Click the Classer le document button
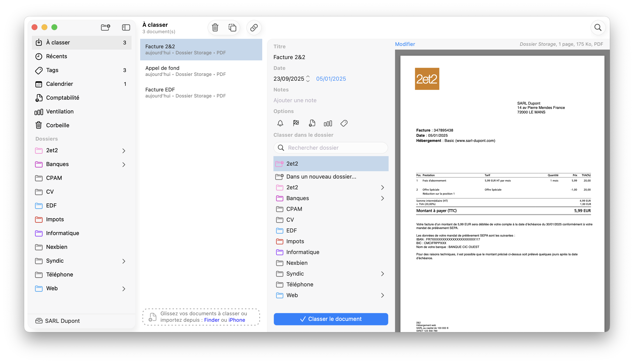This screenshot has height=364, width=634. 331,319
